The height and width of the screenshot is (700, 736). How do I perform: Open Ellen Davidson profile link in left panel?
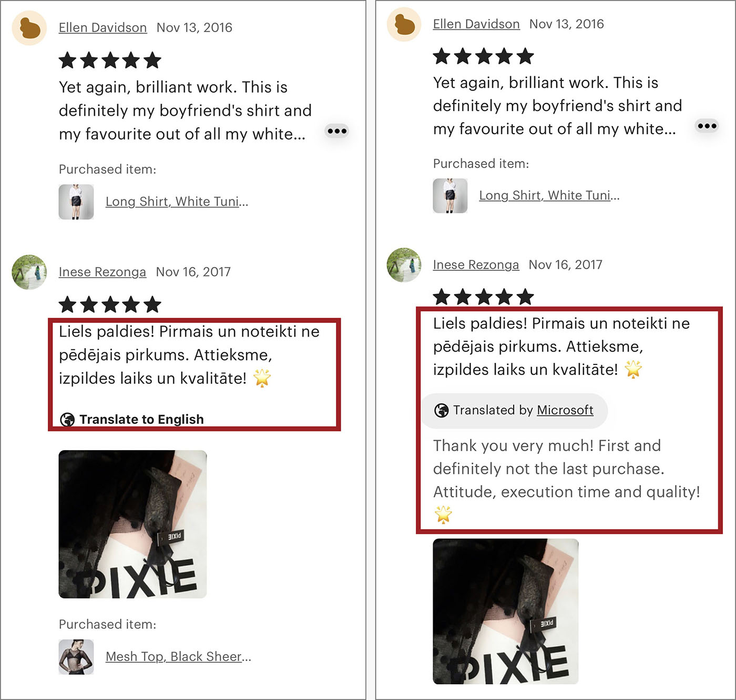point(103,28)
